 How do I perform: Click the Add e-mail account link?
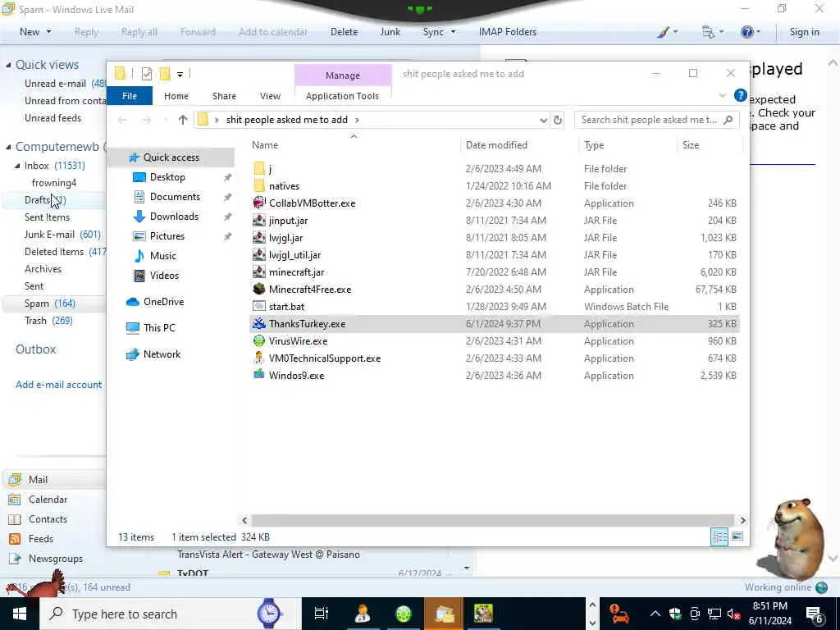[x=58, y=385]
